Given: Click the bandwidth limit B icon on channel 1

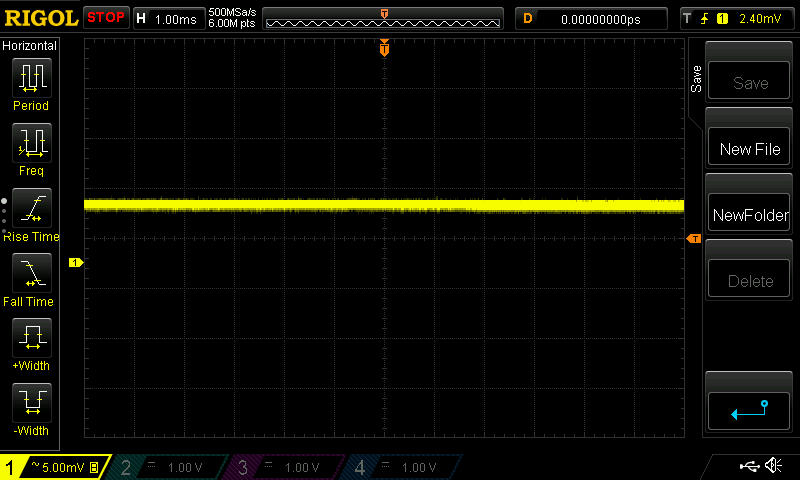Looking at the screenshot, I should [94, 467].
